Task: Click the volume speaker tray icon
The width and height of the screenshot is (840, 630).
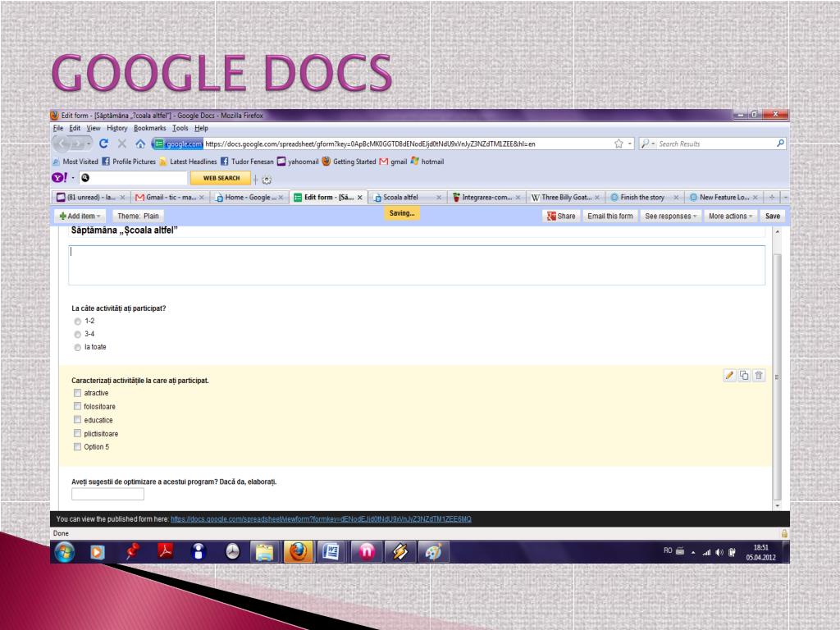Action: (x=719, y=552)
